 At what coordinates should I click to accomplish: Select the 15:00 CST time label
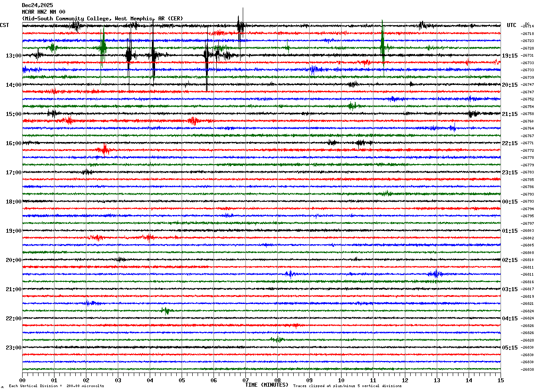click(x=14, y=114)
